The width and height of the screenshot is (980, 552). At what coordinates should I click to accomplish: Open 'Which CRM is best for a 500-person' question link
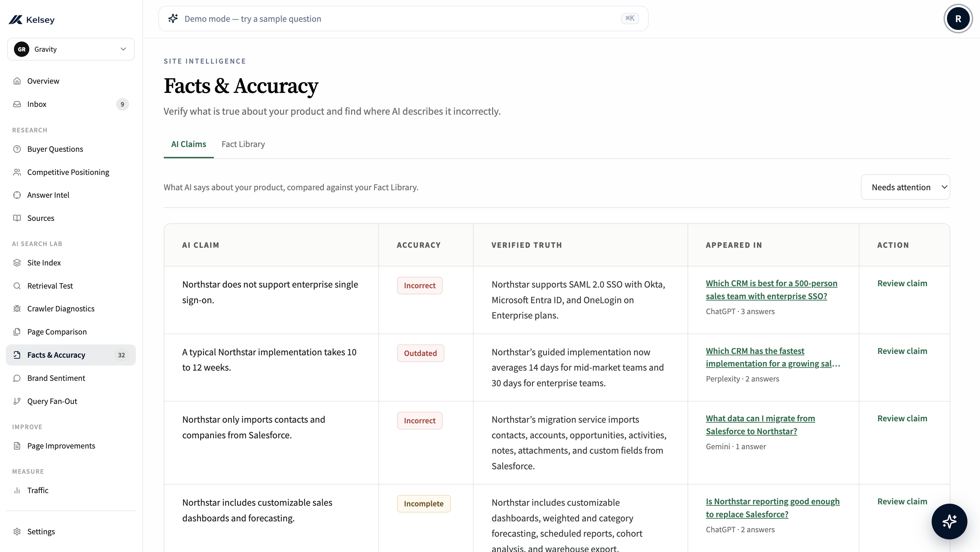[x=772, y=290]
